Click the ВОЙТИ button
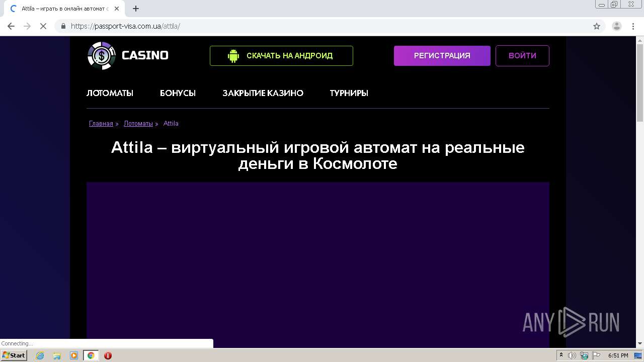 (x=522, y=56)
